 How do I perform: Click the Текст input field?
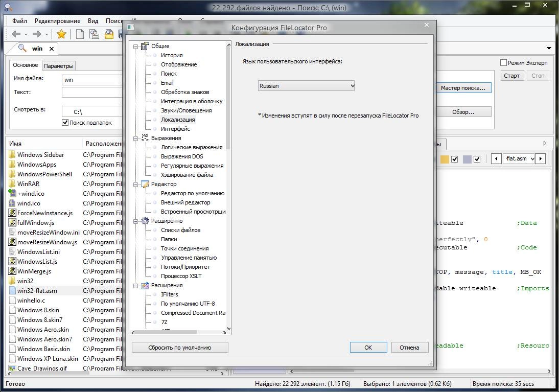pos(92,93)
